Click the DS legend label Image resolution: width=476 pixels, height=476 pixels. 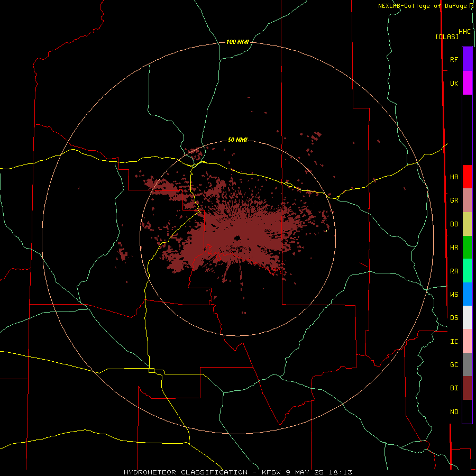coord(454,318)
